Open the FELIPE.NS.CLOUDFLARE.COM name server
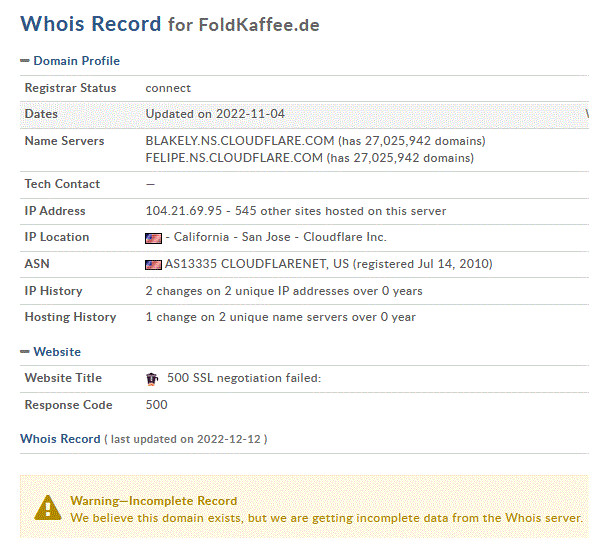Screen dimensions: 589x538 [x=234, y=158]
